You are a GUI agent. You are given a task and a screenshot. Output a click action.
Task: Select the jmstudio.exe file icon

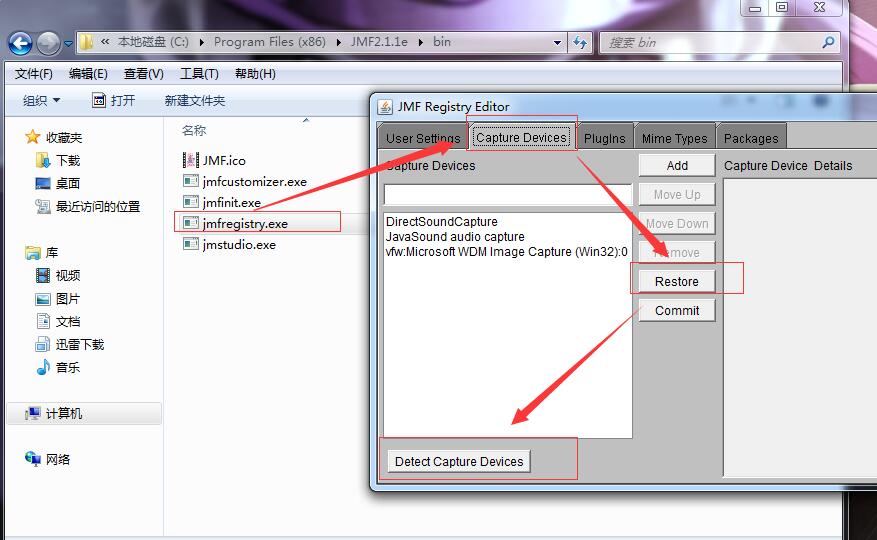[191, 244]
